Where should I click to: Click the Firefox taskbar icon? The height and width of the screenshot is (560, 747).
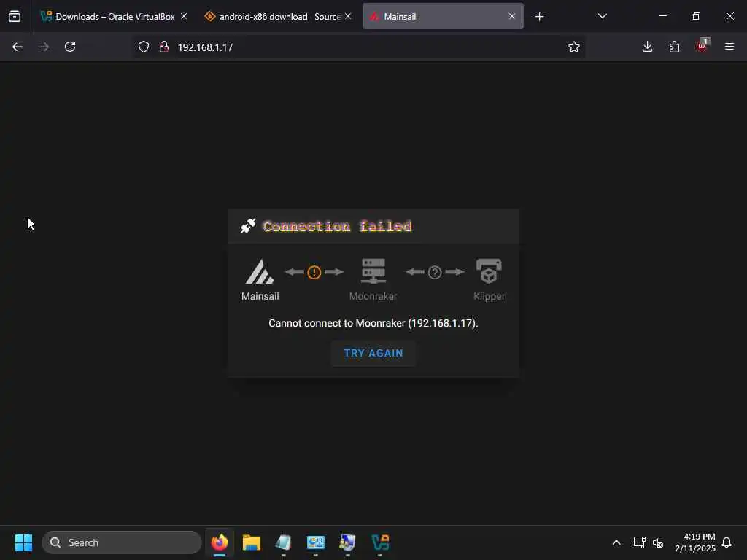220,542
